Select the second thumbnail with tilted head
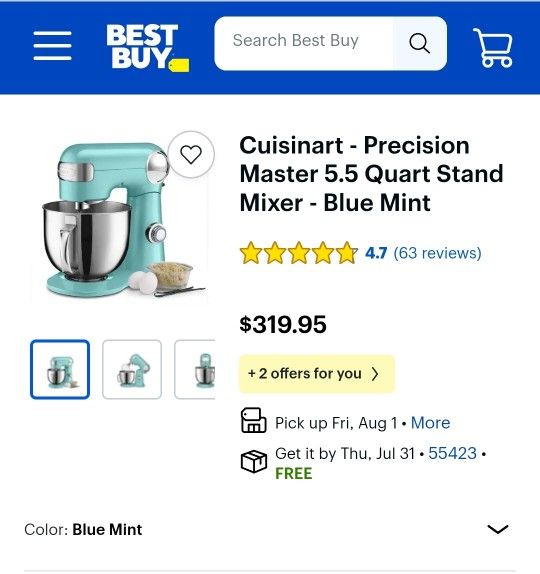This screenshot has height=574, width=540. click(132, 369)
